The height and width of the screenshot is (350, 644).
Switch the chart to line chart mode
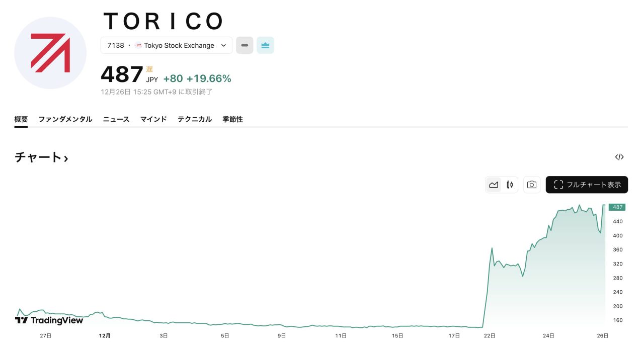pos(494,185)
